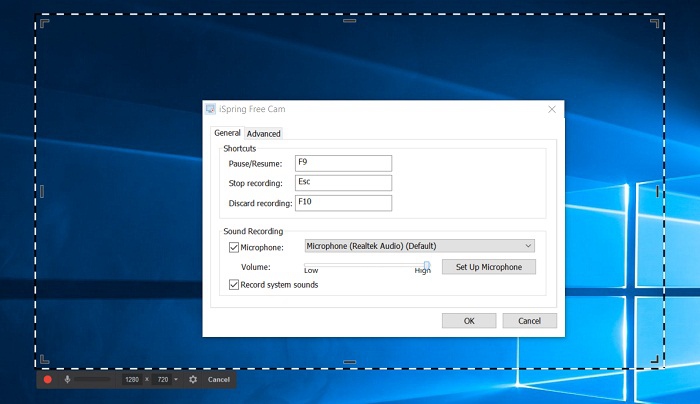Click the 'Shortcuts' group label
Viewport: 700px width, 404px height.
[x=240, y=149]
